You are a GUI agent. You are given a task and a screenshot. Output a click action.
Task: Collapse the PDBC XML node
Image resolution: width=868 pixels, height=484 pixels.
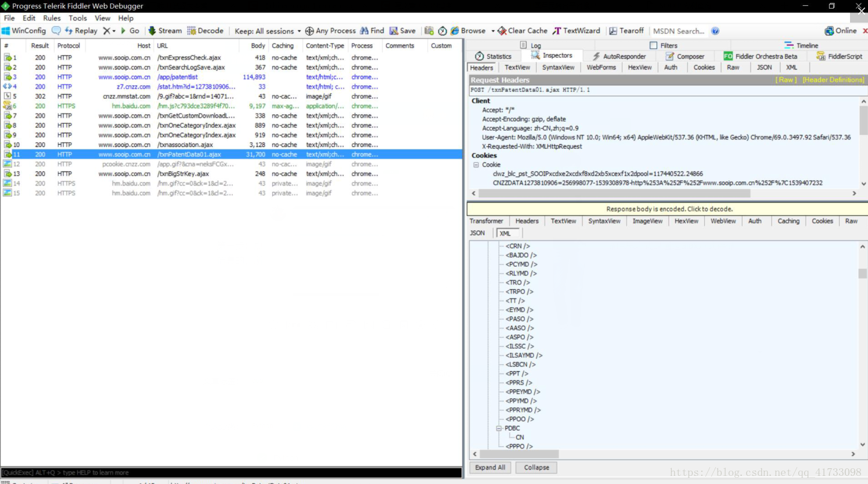coord(499,428)
